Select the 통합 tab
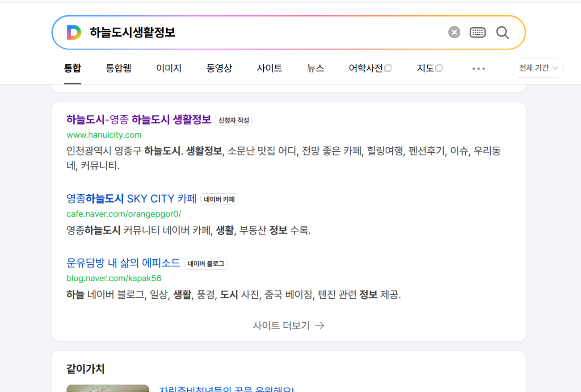The image size is (581, 392). coord(72,68)
